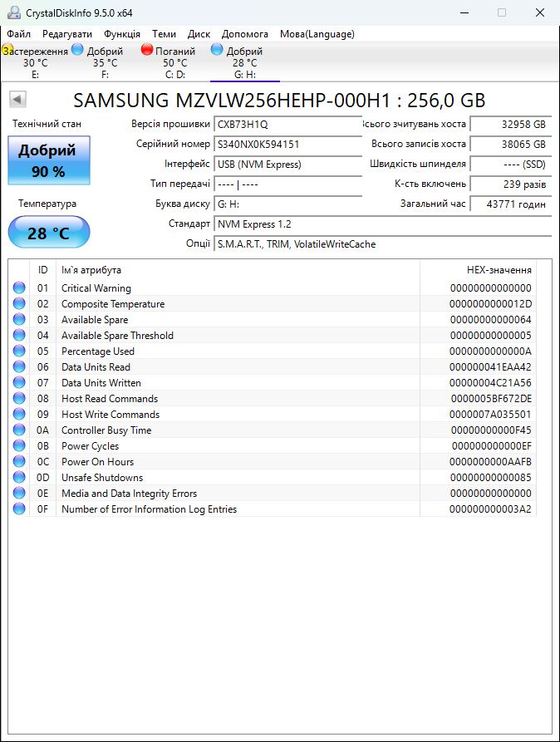Click the status orb for Data Units Read
Viewport: 560px width, 742px height.
click(19, 366)
